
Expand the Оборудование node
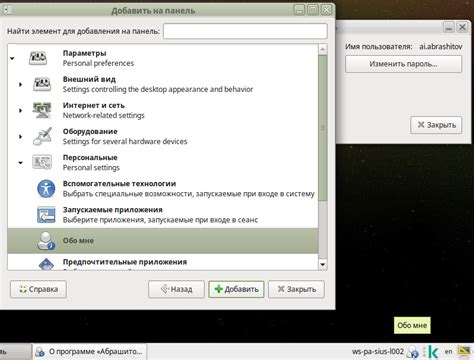pos(20,136)
